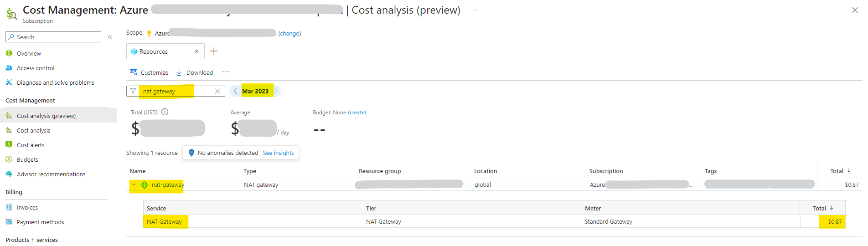The image size is (868, 246).
Task: Click the Payment methods card icon
Action: [9, 222]
